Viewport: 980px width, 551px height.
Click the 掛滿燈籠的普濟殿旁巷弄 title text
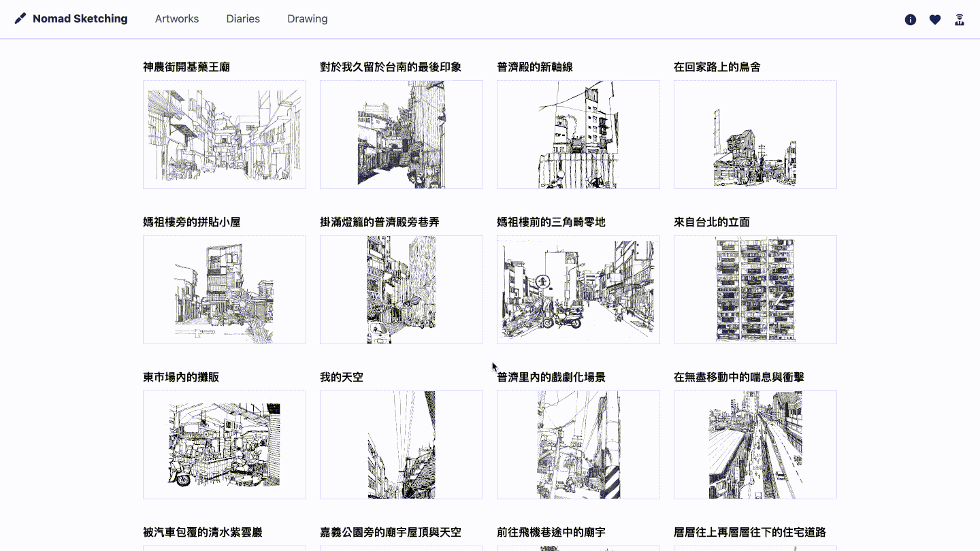click(380, 222)
